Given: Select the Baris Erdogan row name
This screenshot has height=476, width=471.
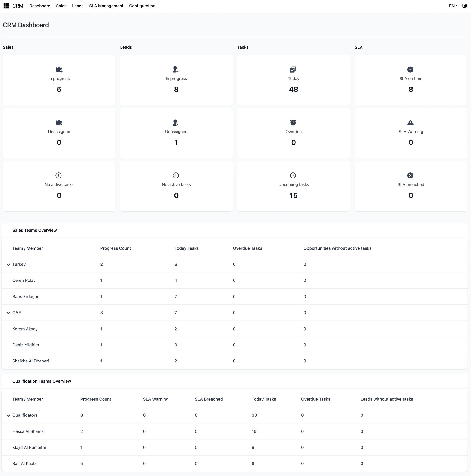Looking at the screenshot, I should pyautogui.click(x=26, y=297).
